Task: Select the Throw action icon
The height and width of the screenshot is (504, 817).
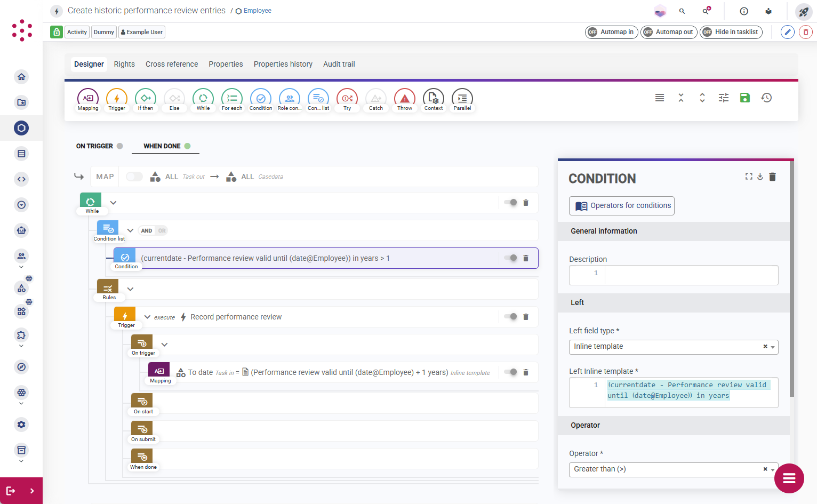Action: tap(405, 99)
